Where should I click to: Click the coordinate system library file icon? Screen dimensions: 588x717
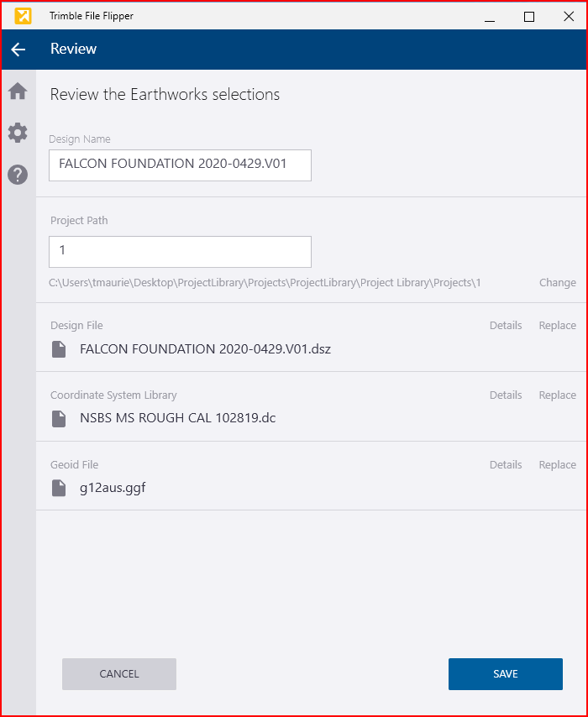[x=59, y=419]
